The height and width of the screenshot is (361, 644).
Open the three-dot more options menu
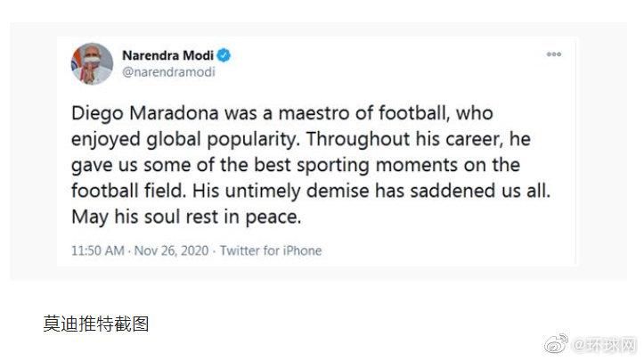tap(554, 54)
